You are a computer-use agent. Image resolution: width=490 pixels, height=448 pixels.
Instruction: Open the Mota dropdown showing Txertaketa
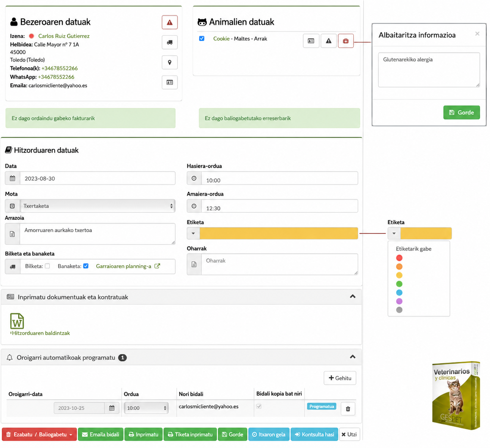coord(97,206)
